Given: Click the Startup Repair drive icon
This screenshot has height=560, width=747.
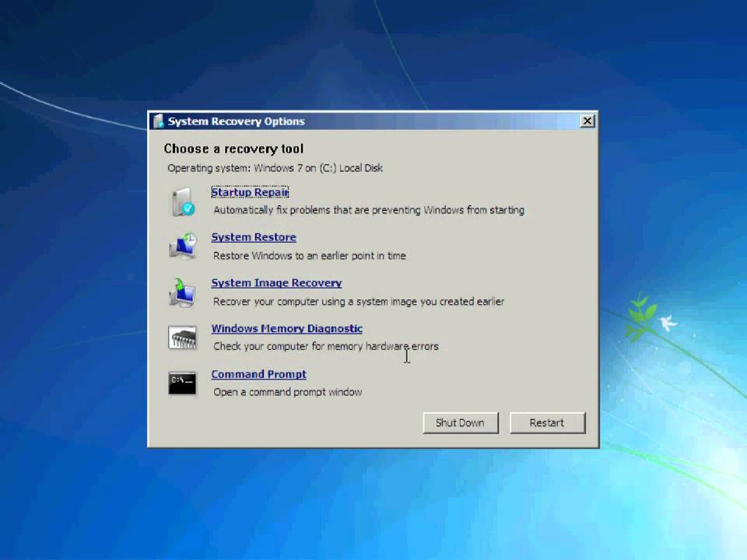Looking at the screenshot, I should [183, 201].
